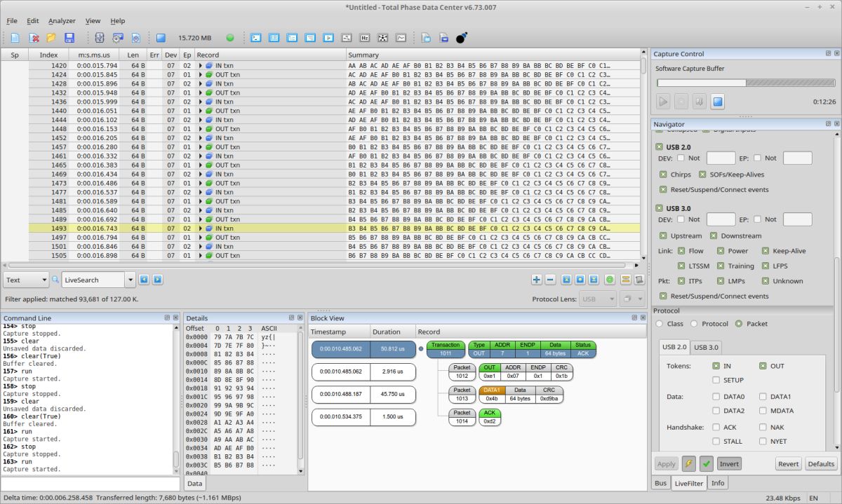Open the dropdown next to Protocol Lens
The height and width of the screenshot is (504, 842).
click(633, 299)
